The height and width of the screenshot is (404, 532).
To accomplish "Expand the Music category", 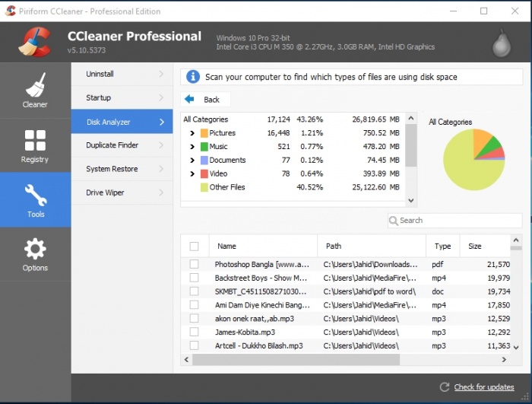I will [x=192, y=146].
